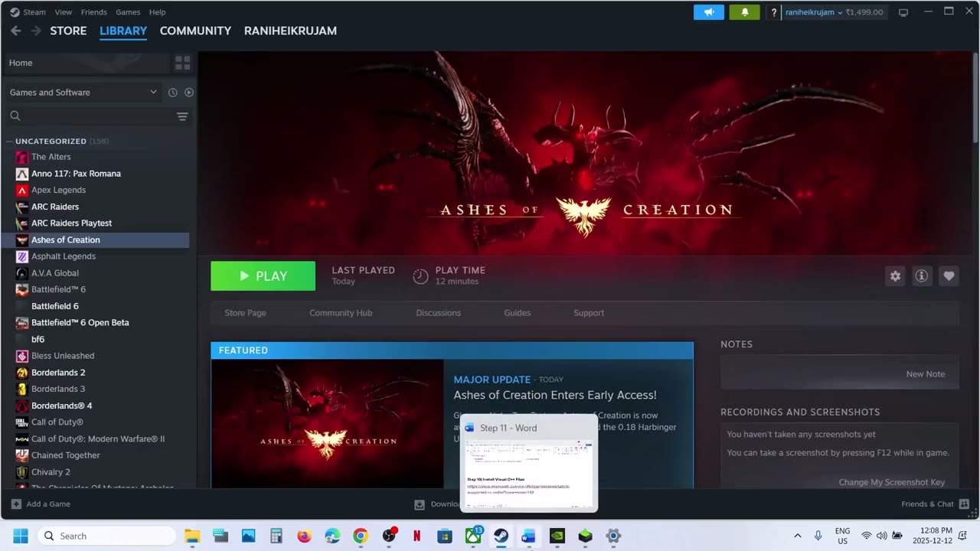
Task: Open the Discussions link
Action: pos(438,313)
